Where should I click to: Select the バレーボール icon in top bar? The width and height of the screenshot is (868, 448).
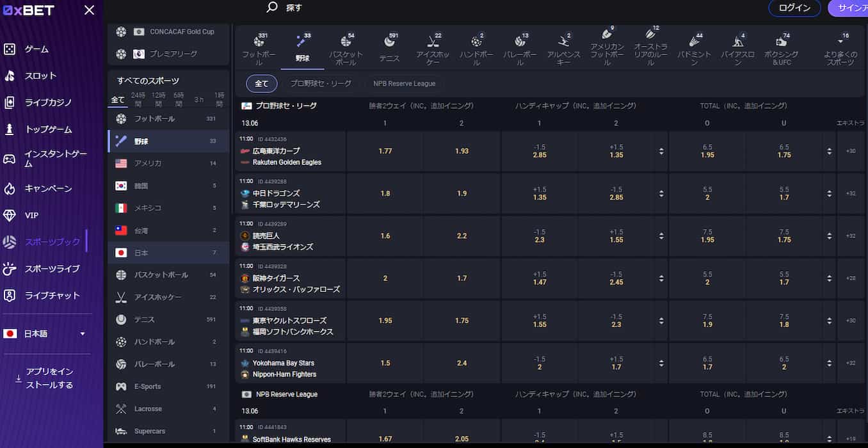520,42
